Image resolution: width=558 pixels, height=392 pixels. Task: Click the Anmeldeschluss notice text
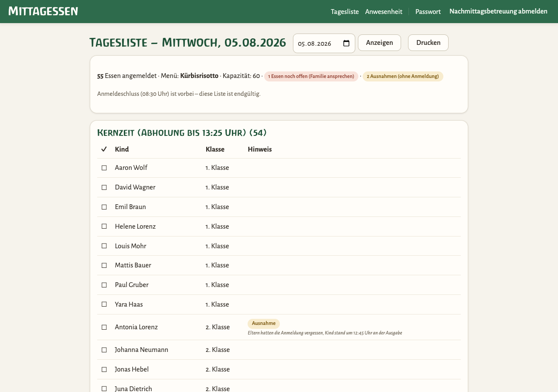179,94
